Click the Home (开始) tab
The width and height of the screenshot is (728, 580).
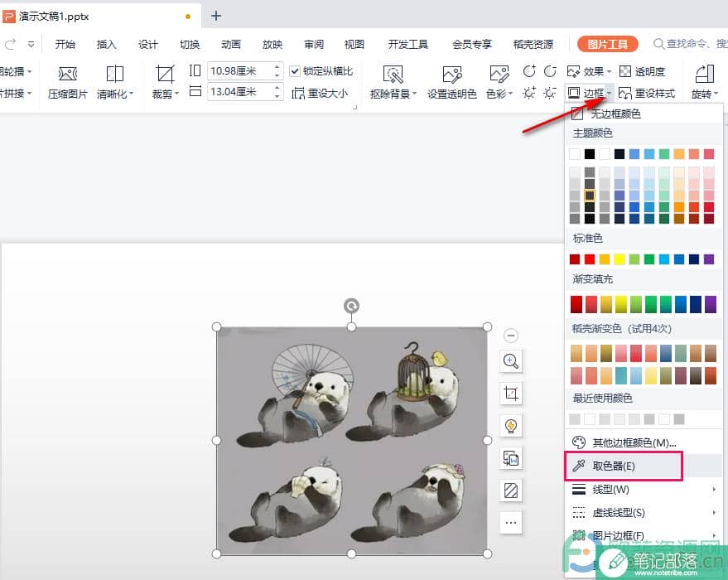point(65,44)
